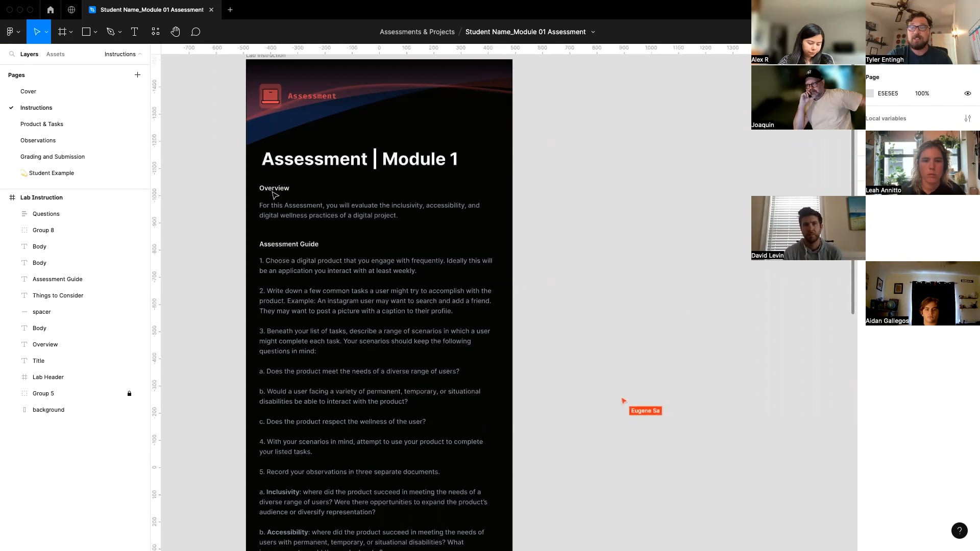This screenshot has width=980, height=551.
Task: Open the Resources tool
Action: [x=156, y=32]
